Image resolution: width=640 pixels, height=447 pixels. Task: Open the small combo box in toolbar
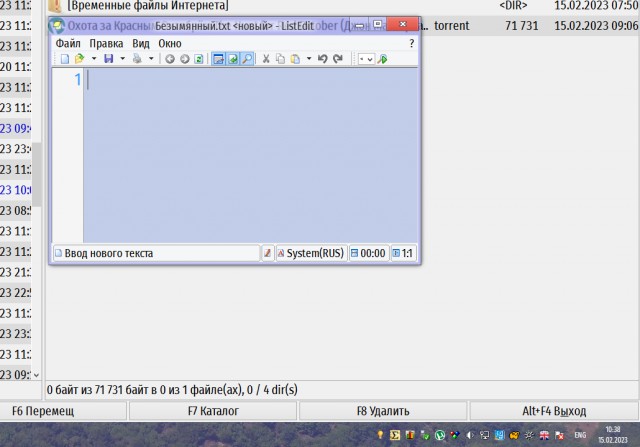tap(366, 59)
